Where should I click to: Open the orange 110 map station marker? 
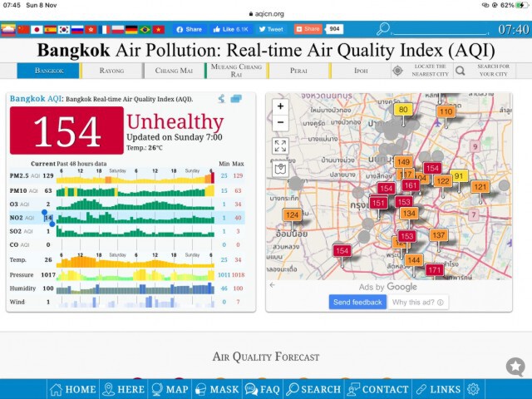[446, 111]
